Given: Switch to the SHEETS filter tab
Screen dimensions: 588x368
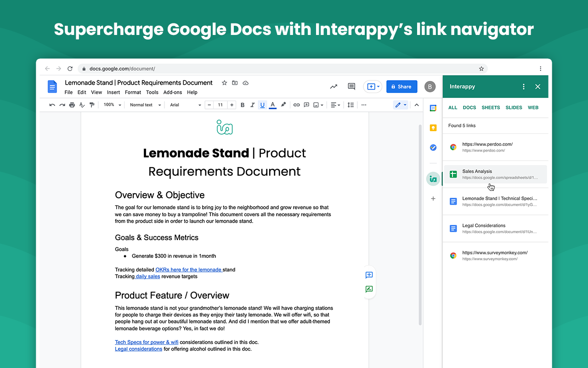Looking at the screenshot, I should click(x=491, y=108).
